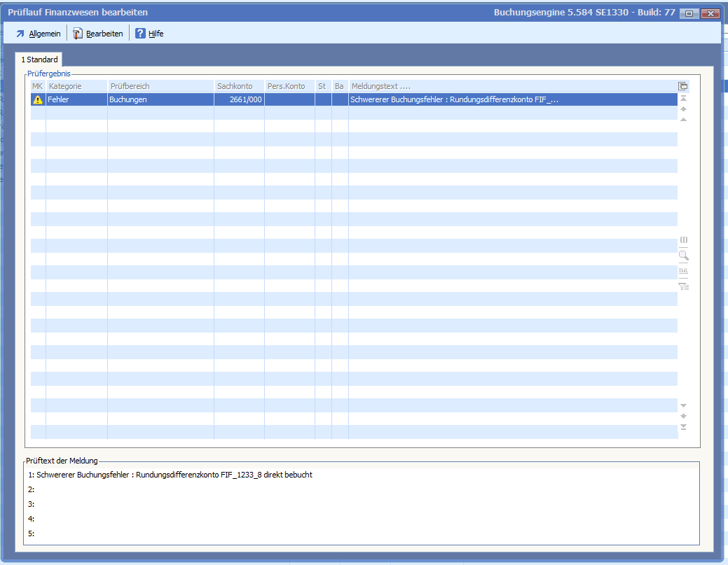The height and width of the screenshot is (565, 728).
Task: Open the Hilfe menu
Action: (x=149, y=34)
